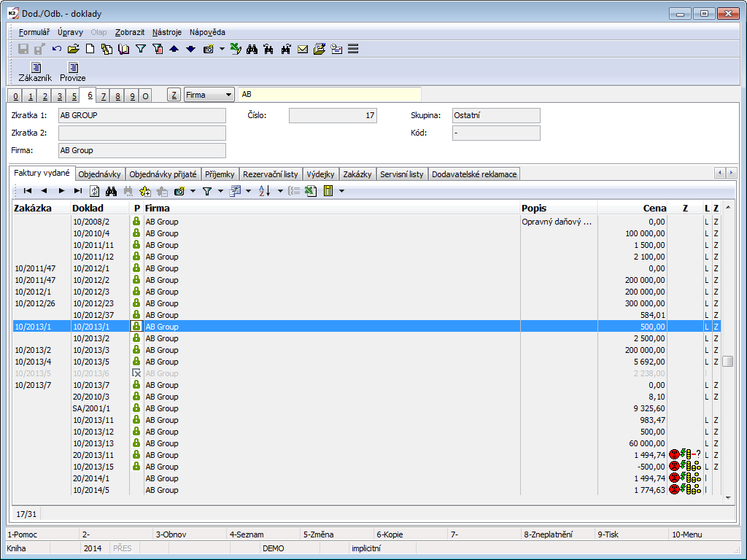Jump to first record with navigation arrow
Screen dimensions: 747x560
[x=28, y=191]
